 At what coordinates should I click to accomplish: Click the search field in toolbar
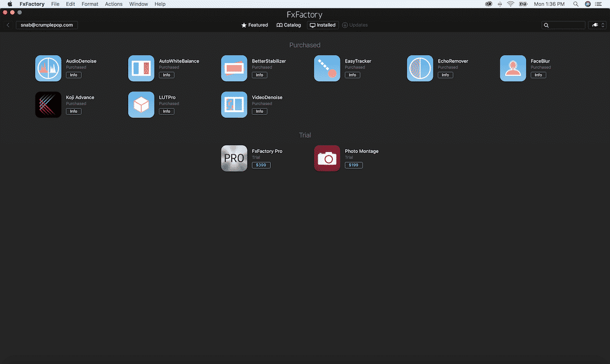[563, 25]
